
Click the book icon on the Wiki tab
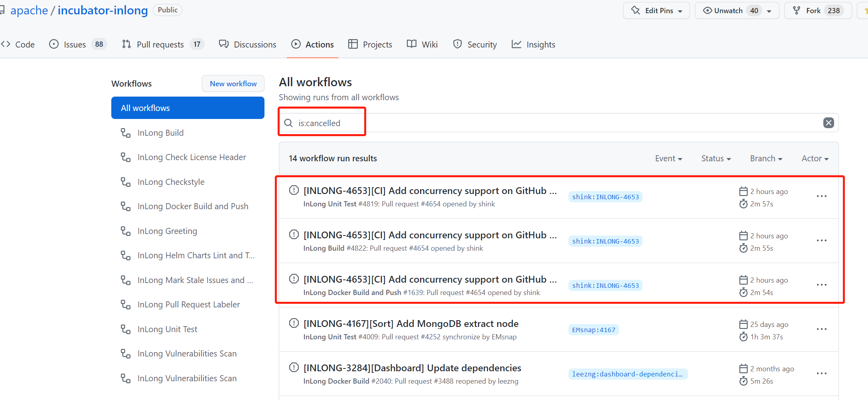pos(412,44)
